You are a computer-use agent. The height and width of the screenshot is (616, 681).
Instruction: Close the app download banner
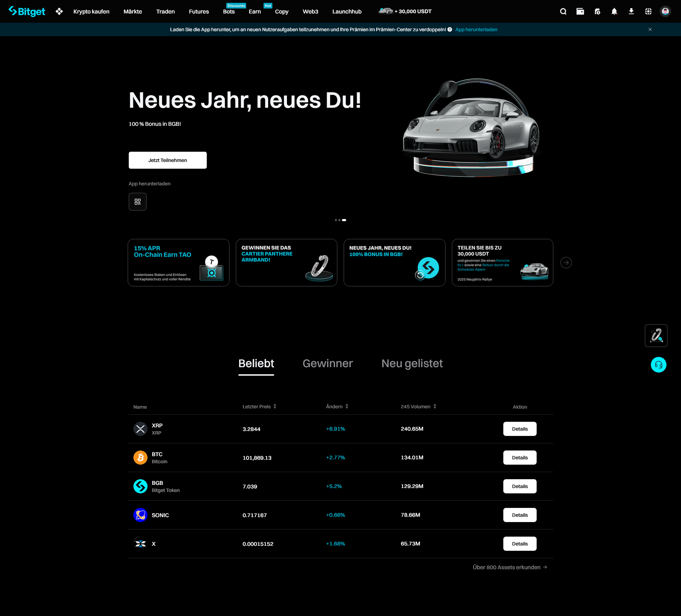click(650, 29)
